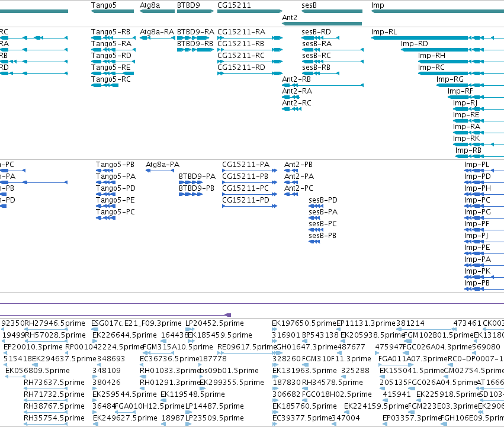Select transcript Imp-RD
This screenshot has width=504, height=427.
coord(452,50)
